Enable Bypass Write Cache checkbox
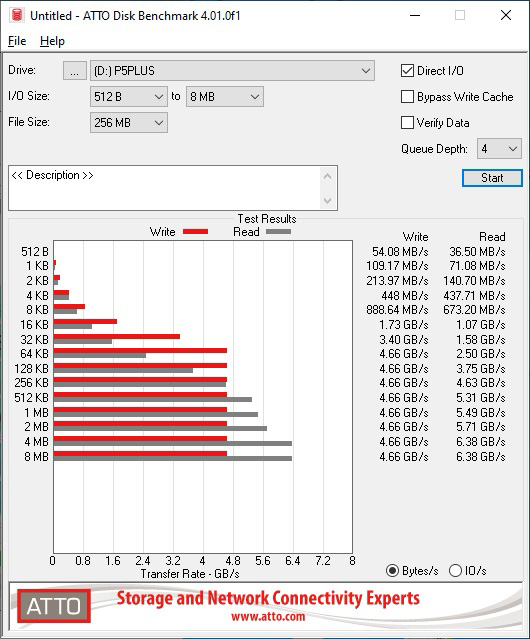The height and width of the screenshot is (639, 530). (407, 97)
